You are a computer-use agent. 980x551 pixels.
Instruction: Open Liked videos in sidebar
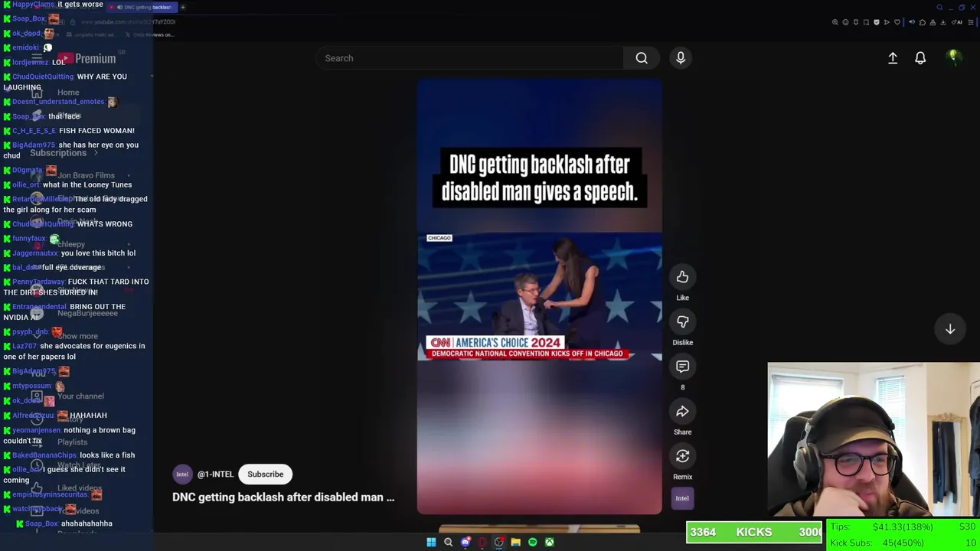[x=79, y=488]
